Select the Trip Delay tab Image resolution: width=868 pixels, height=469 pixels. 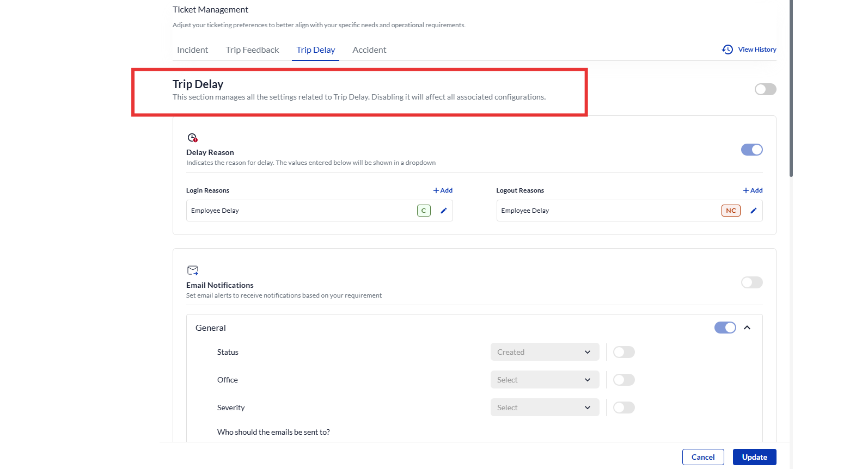(x=315, y=50)
